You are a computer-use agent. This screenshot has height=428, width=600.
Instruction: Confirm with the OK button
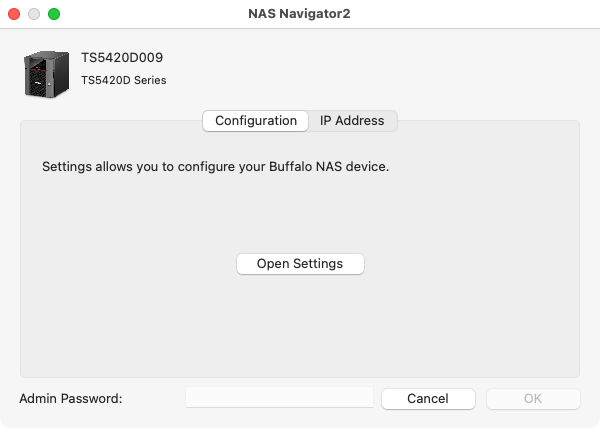[x=533, y=398]
